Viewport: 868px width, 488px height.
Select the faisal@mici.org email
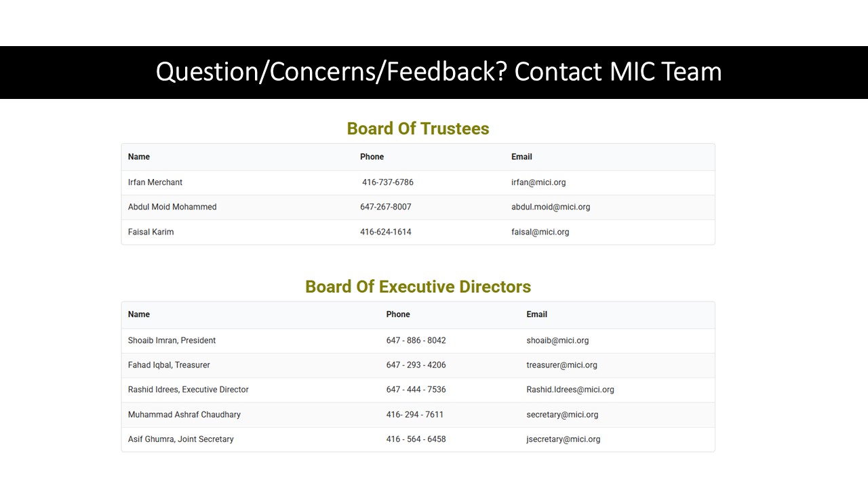[x=540, y=232]
